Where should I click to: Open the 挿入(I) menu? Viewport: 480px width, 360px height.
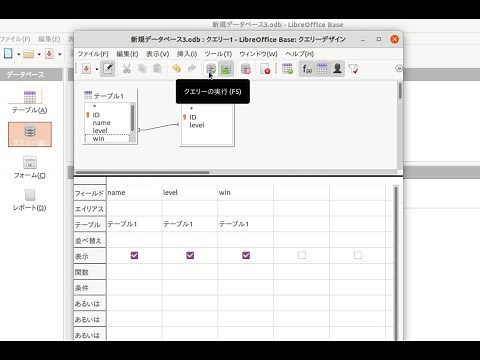187,54
